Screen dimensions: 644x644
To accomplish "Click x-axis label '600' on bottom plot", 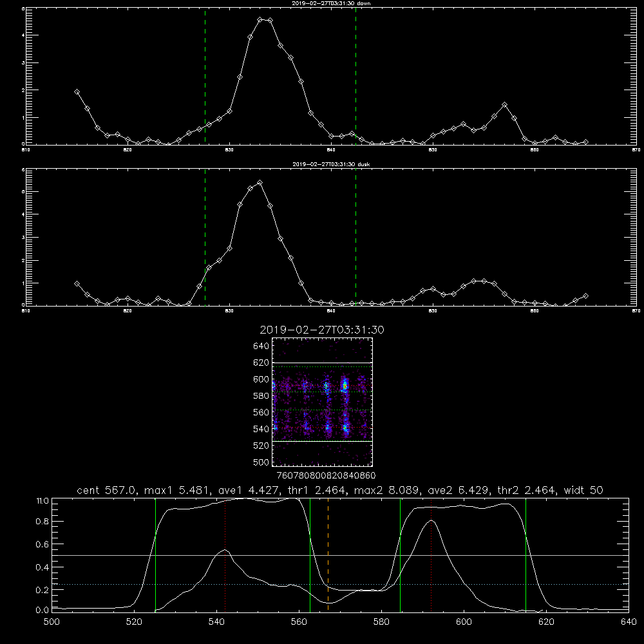I will click(x=464, y=622).
